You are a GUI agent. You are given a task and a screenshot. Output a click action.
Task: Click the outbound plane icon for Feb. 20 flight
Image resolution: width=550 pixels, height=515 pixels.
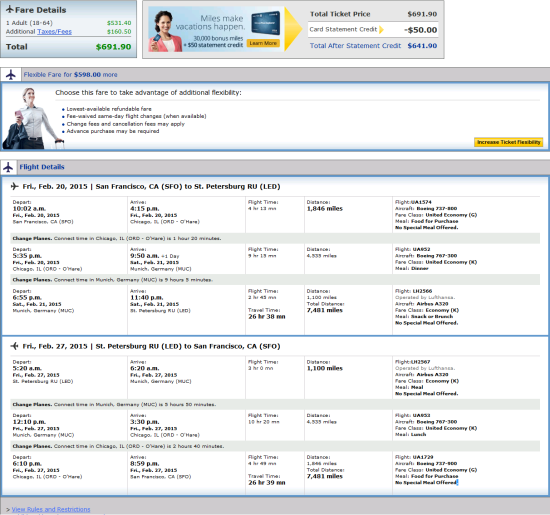14,186
